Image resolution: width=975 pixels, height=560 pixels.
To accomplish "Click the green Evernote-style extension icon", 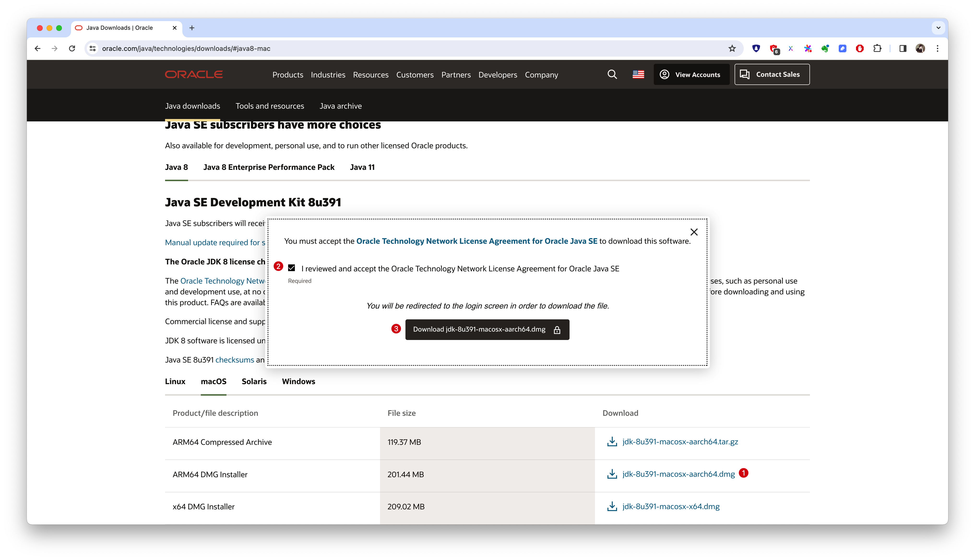I will coord(825,48).
